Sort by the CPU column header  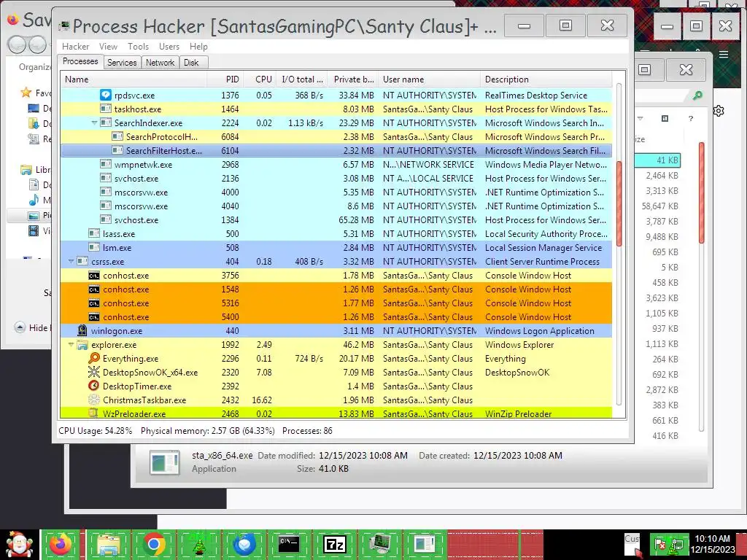pos(260,79)
